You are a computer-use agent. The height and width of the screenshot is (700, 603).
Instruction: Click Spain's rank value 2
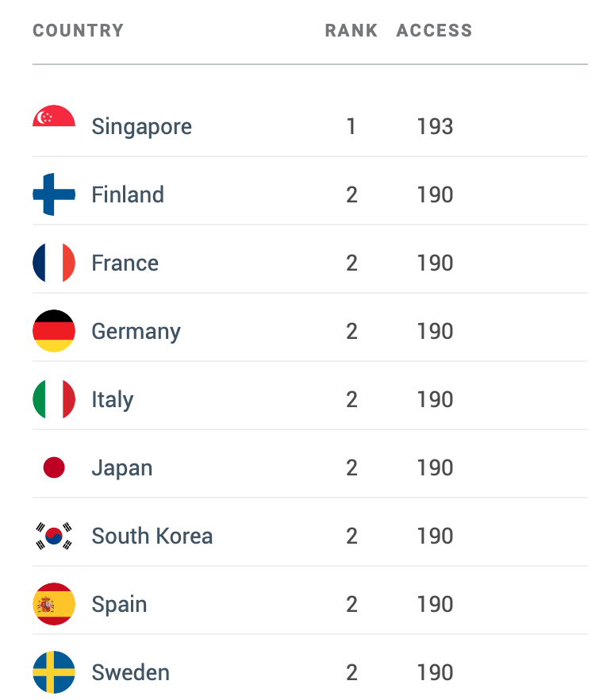tap(351, 605)
